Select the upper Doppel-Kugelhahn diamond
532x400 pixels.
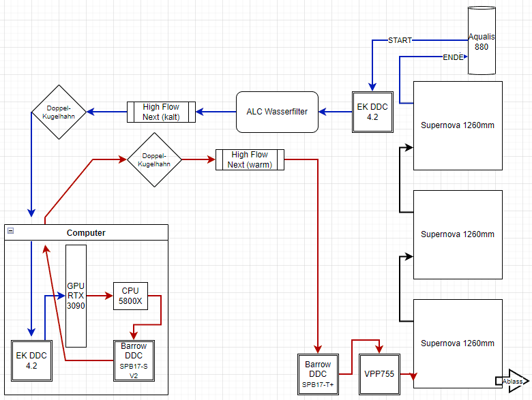pyautogui.click(x=59, y=112)
